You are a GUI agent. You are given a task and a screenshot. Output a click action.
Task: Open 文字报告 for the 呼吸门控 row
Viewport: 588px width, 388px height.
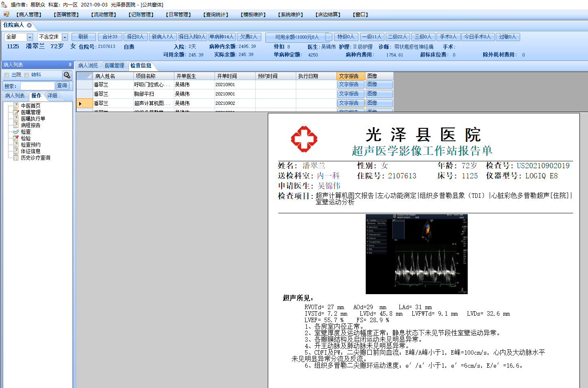pos(351,85)
